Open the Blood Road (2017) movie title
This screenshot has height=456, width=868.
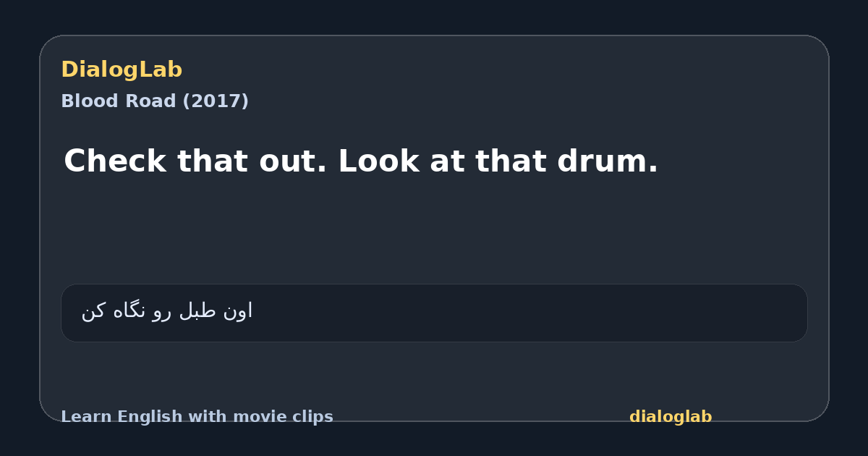(x=155, y=101)
